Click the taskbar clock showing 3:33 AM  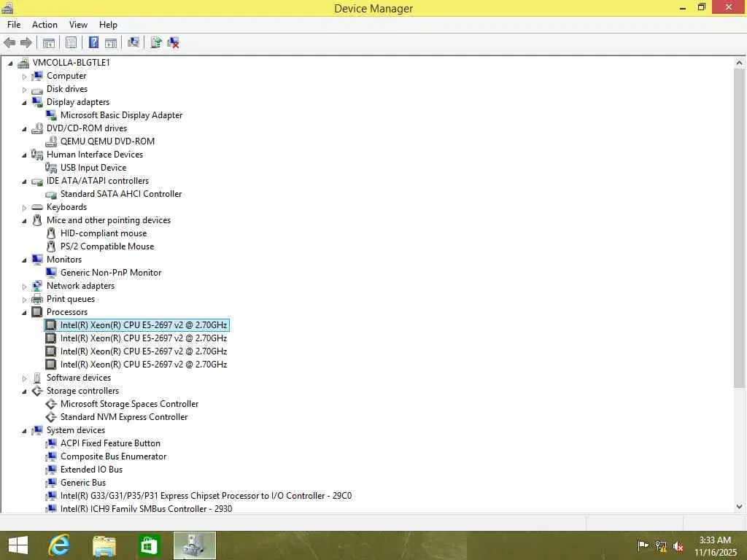[715, 546]
